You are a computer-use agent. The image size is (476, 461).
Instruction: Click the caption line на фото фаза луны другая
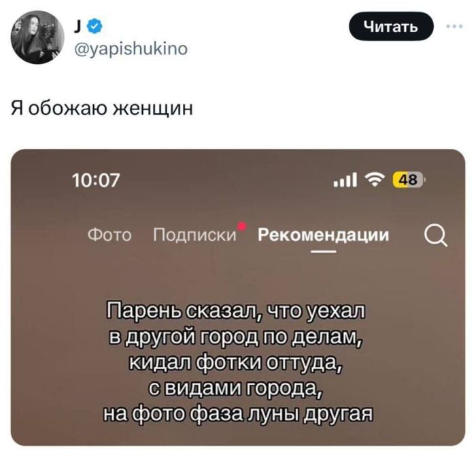coord(238,413)
